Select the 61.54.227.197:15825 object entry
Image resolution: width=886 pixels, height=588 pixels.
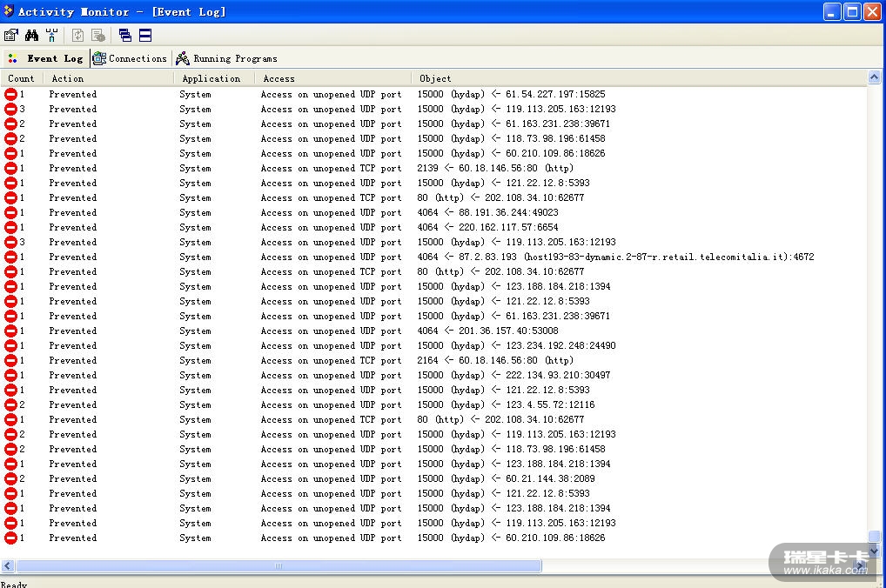(x=512, y=94)
